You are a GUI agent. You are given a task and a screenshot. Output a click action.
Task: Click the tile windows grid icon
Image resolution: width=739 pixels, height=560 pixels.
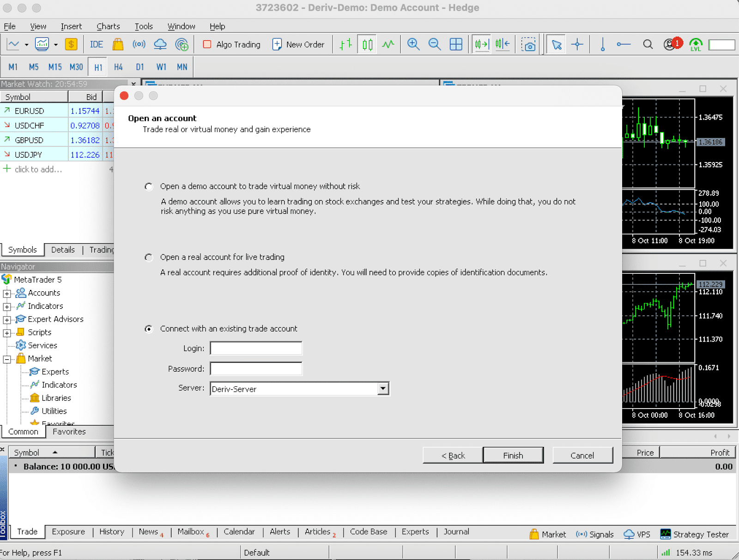point(456,44)
